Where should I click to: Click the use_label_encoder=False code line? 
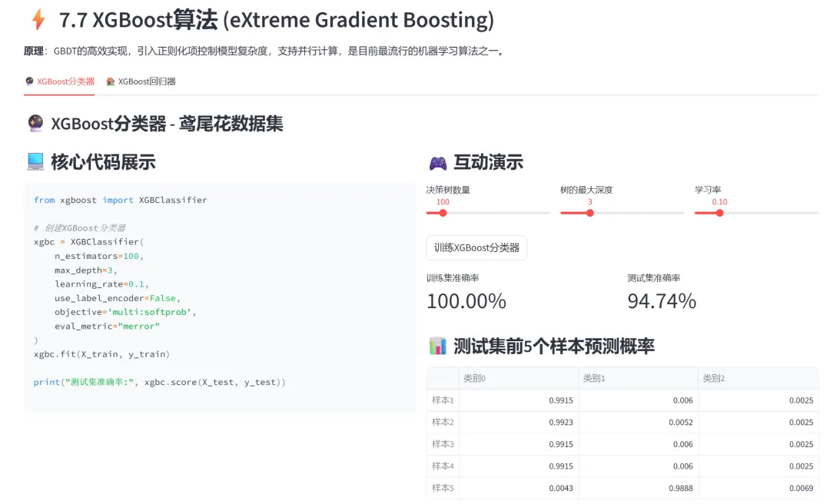click(x=118, y=298)
